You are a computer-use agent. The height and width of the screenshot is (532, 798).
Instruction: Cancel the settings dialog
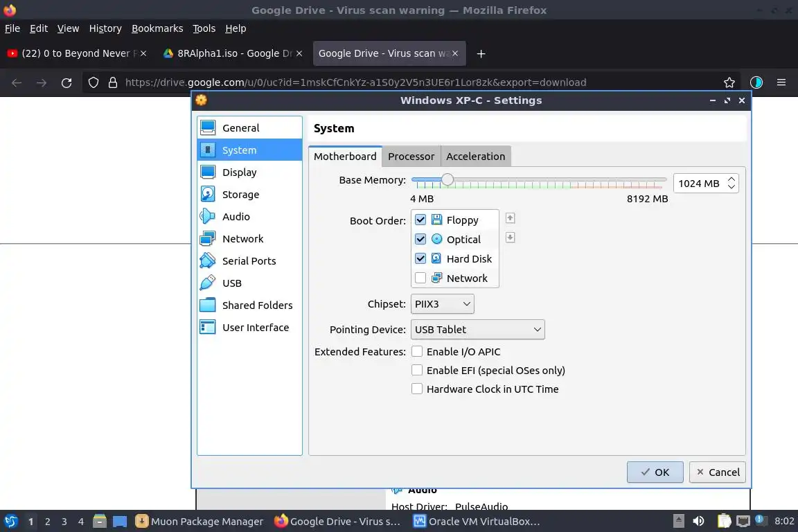coord(718,472)
